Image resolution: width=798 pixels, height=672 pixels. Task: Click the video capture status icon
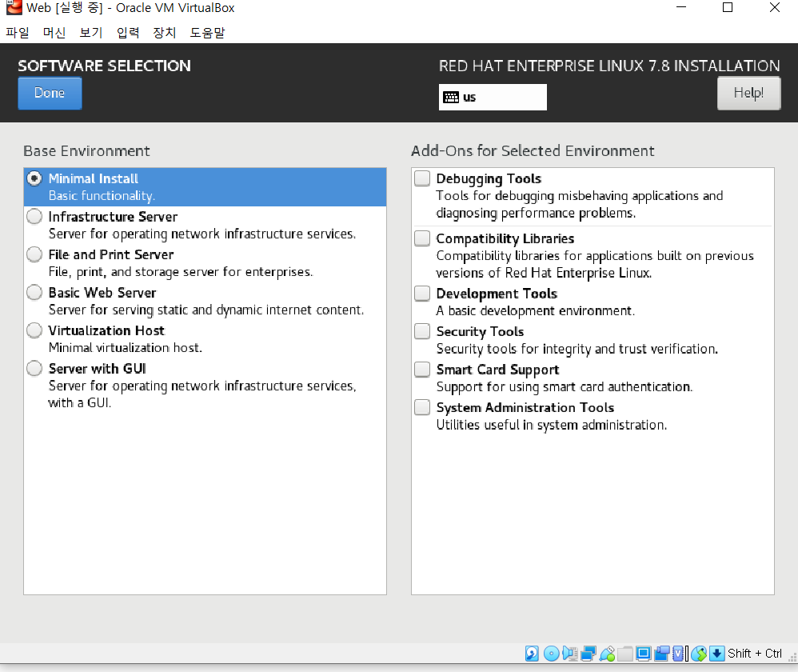coord(661,653)
